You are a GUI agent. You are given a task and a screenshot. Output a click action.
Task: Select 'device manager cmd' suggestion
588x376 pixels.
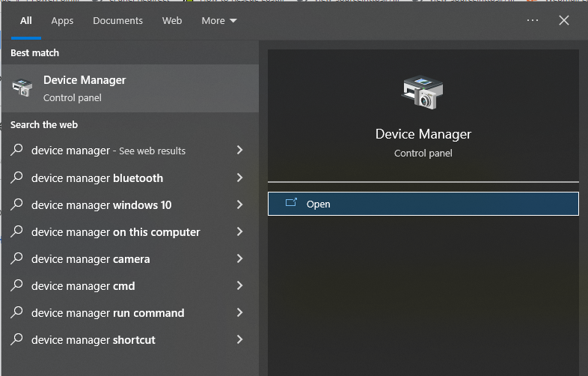click(x=130, y=286)
